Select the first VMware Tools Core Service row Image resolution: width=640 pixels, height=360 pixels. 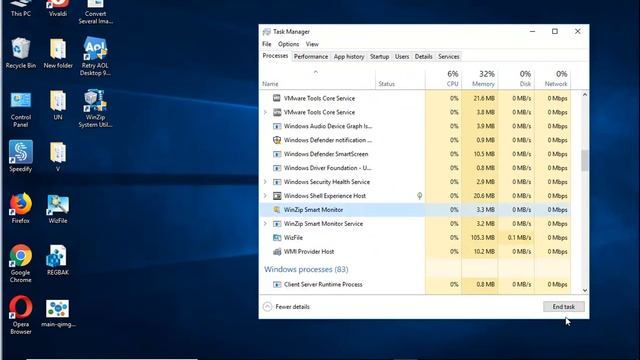[415, 98]
